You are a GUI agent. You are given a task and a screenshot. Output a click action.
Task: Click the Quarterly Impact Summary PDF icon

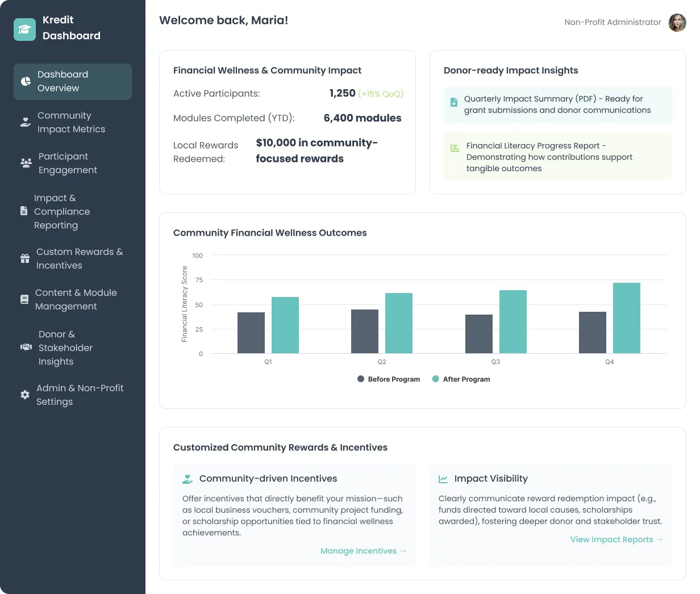point(453,102)
